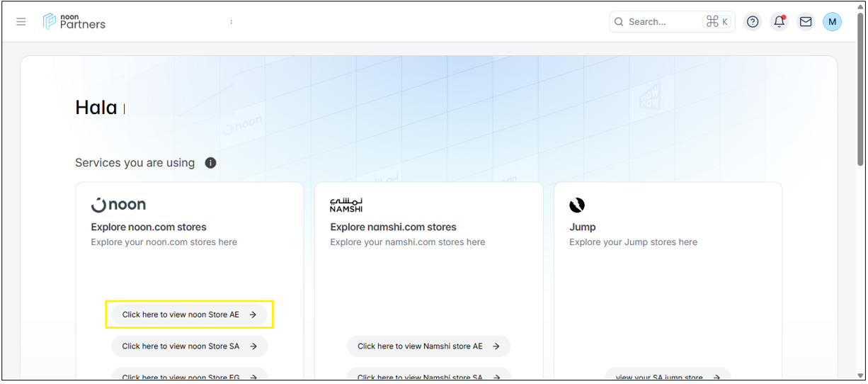868x384 pixels.
Task: Click the Namshi logo in second card
Action: [346, 205]
